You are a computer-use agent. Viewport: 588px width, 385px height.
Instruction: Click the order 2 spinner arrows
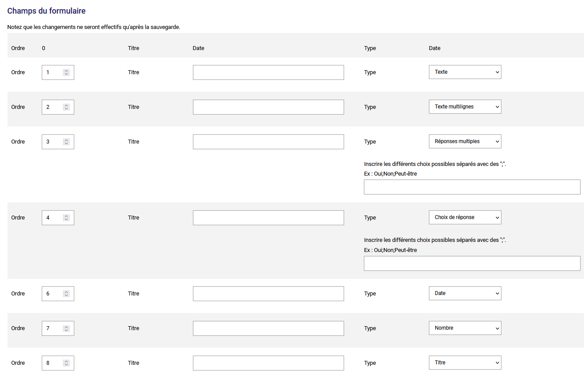point(66,107)
